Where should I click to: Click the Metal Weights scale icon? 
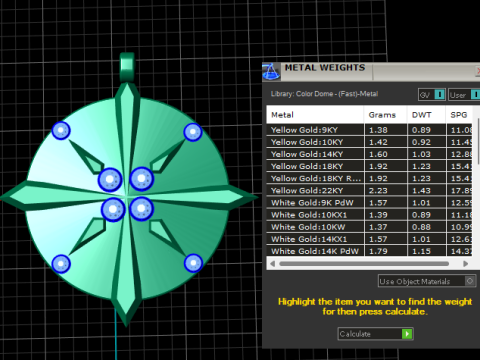coord(271,72)
